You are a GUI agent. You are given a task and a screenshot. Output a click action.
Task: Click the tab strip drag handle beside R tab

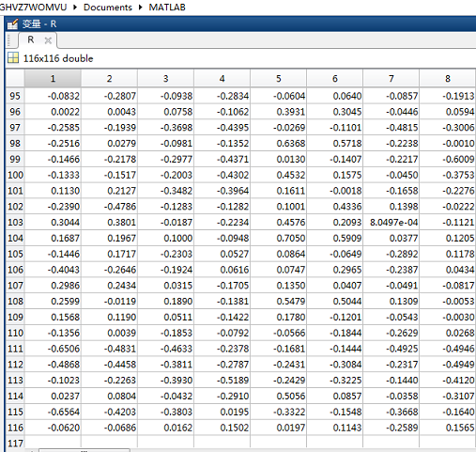pyautogui.click(x=9, y=40)
